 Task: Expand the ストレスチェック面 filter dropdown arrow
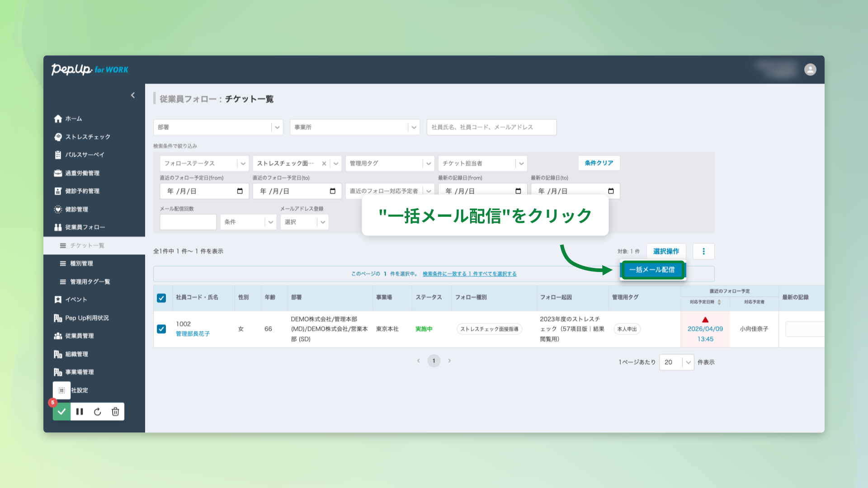[x=336, y=164]
